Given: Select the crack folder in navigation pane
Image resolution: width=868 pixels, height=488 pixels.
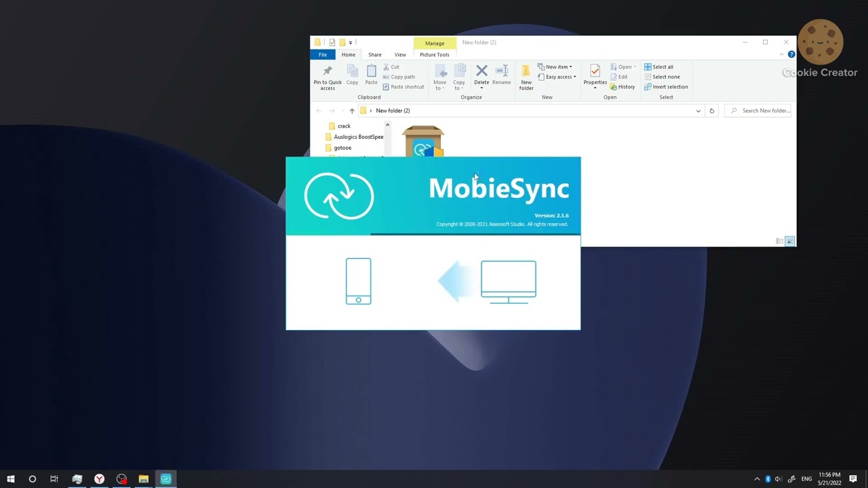Looking at the screenshot, I should [x=344, y=126].
